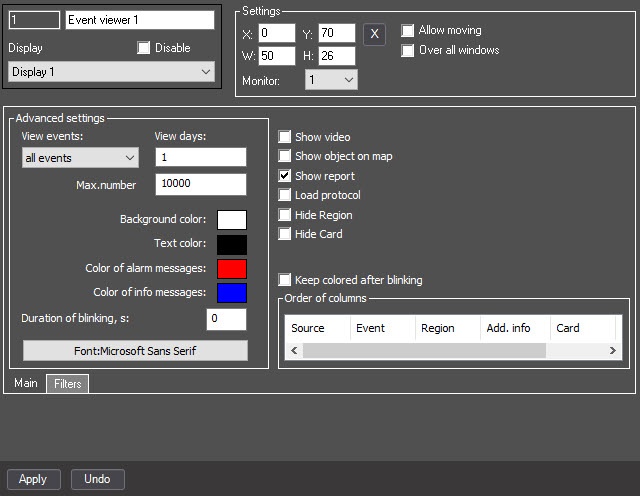The width and height of the screenshot is (640, 496).
Task: Check the Disable option
Action: (144, 48)
